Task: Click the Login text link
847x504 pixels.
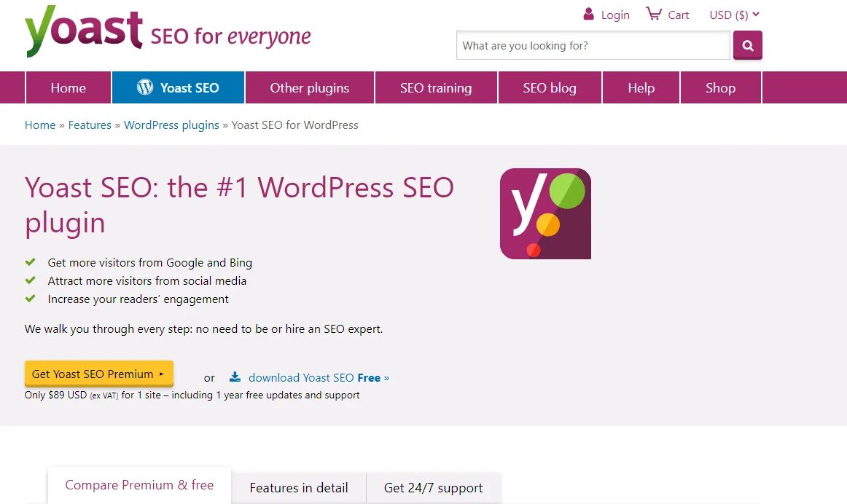Action: [615, 15]
